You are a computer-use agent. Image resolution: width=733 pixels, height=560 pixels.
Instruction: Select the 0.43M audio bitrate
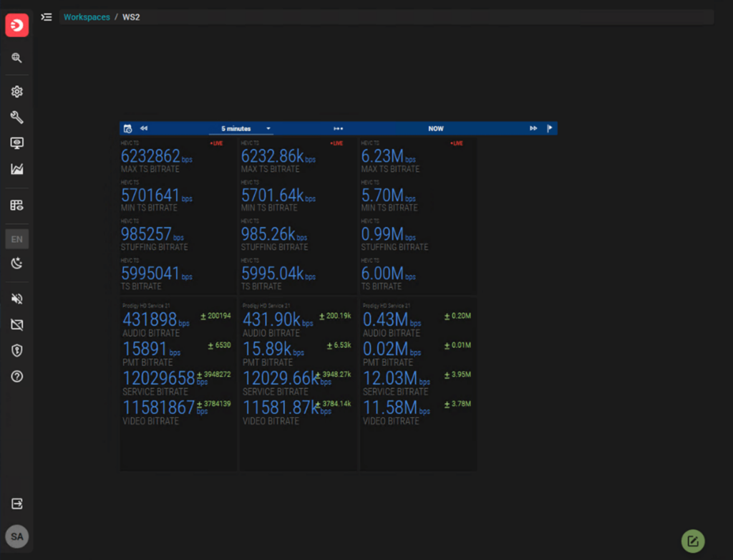(392, 320)
